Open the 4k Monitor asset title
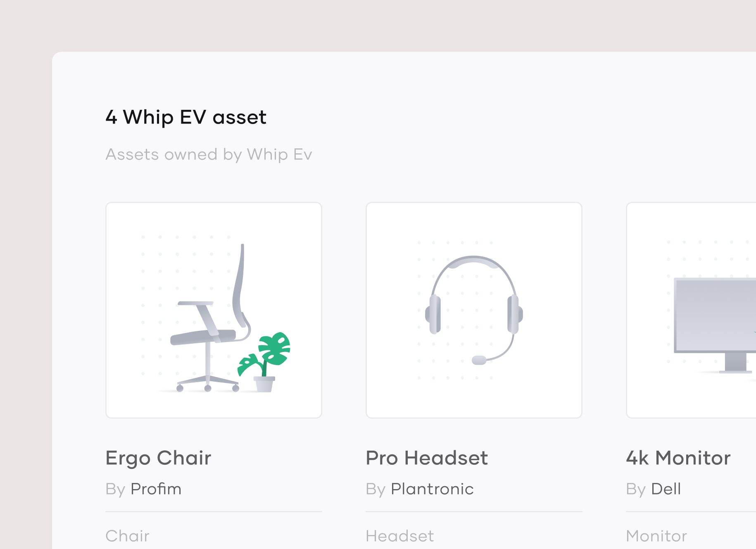Image resolution: width=756 pixels, height=549 pixels. (678, 458)
